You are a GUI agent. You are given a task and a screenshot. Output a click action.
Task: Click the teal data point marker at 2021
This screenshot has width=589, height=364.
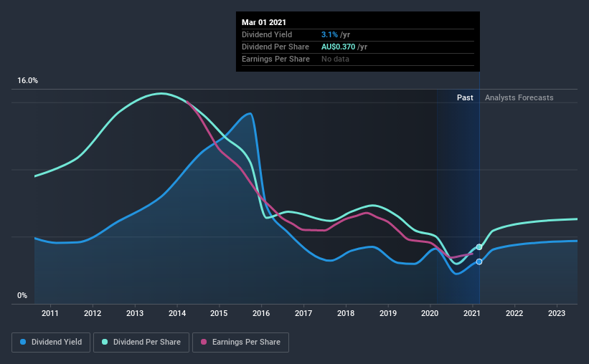click(x=479, y=247)
